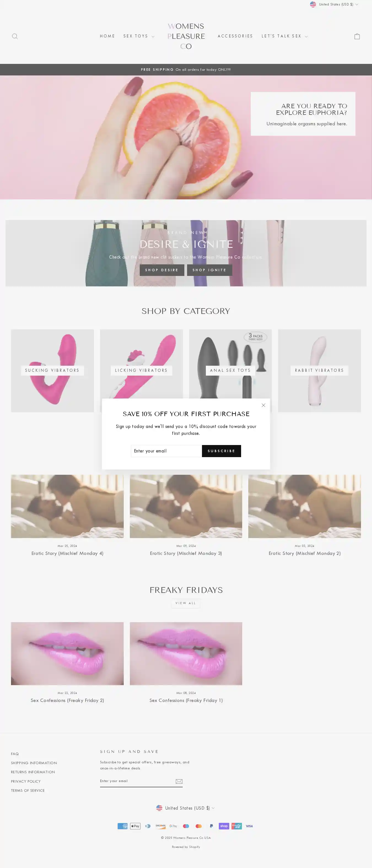Click the American Express payment icon

point(122,826)
